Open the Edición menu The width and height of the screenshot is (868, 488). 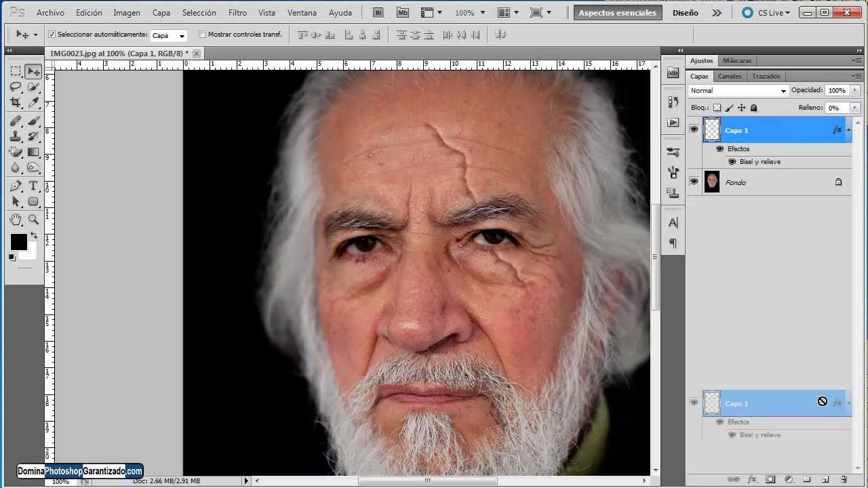point(89,13)
